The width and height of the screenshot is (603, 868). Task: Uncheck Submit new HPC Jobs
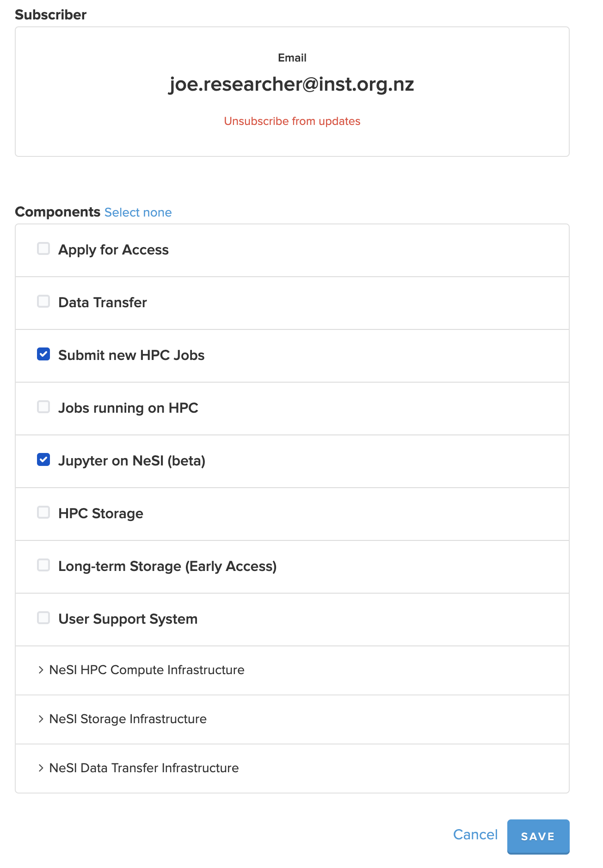(x=43, y=354)
